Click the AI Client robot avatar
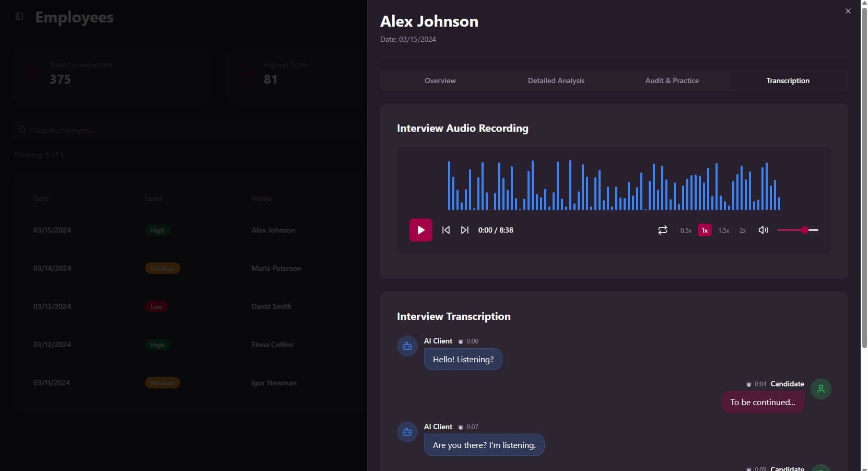Screen dimensions: 868x471 tap(407, 346)
